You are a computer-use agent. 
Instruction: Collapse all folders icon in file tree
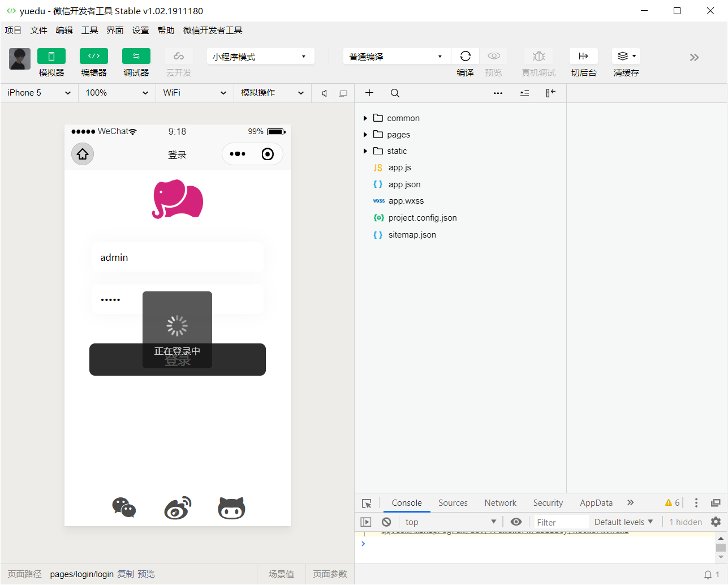(525, 93)
